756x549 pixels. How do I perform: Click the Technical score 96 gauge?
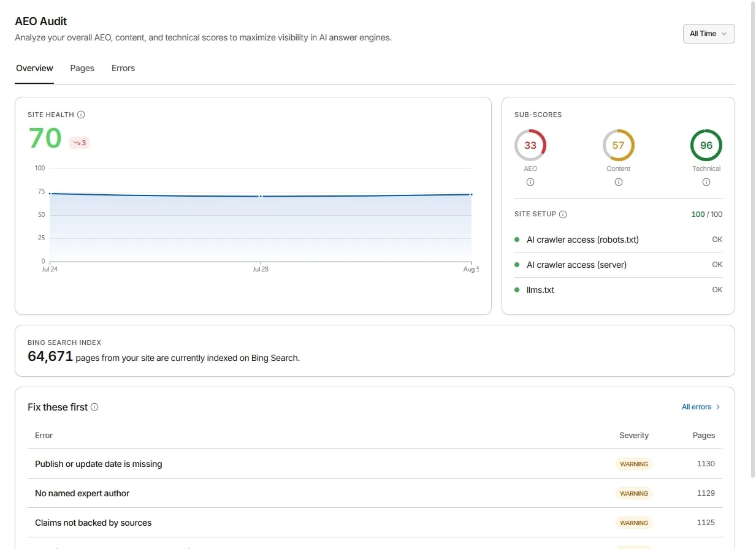click(706, 145)
